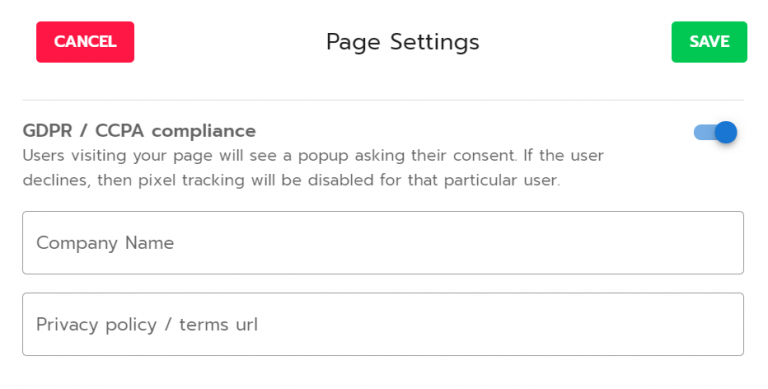Image resolution: width=768 pixels, height=389 pixels.
Task: Select the 'Privacy policy / terms url' placeholder
Action: 147,325
